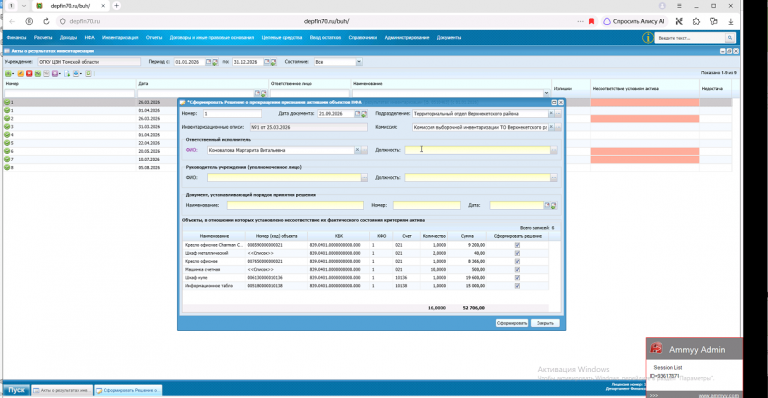
Task: Click the header search text box
Action: tap(690, 38)
